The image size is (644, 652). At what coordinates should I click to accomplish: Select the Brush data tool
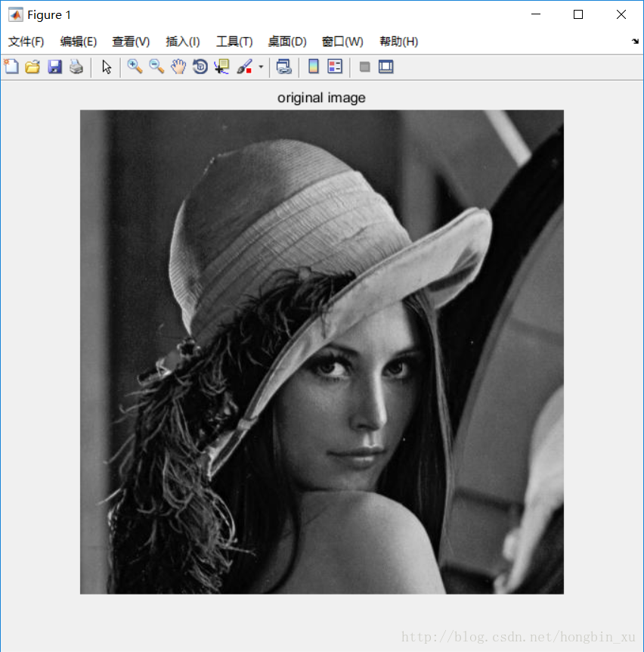click(244, 67)
